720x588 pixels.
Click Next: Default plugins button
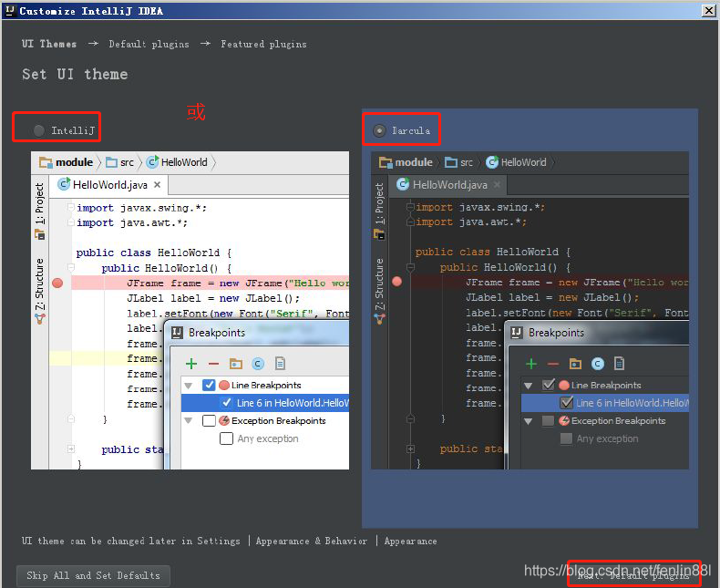[633, 575]
